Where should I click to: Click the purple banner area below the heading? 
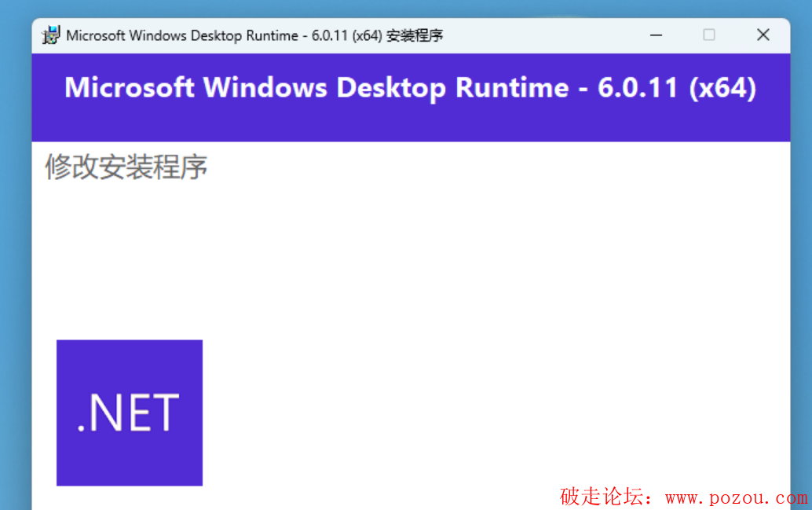point(408,126)
